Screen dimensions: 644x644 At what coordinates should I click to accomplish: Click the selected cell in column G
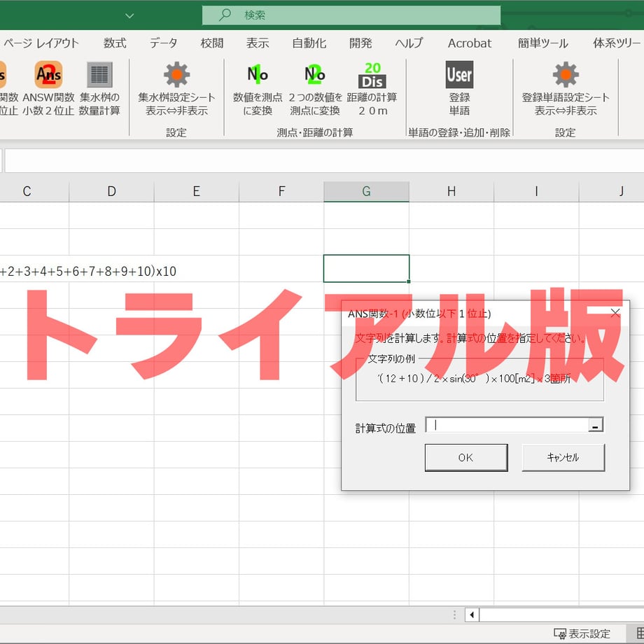tap(366, 269)
